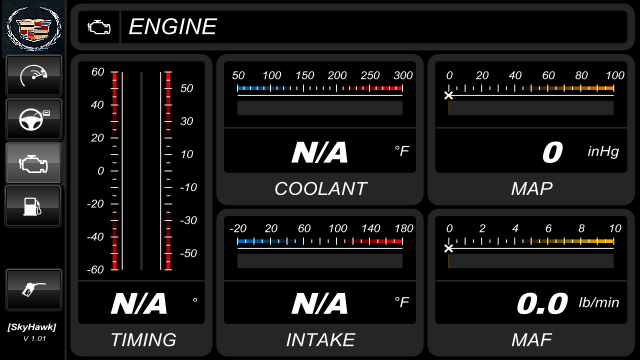Screen dimensions: 640x360
Task: Select the COOLANT temperature panel
Action: tap(320, 130)
